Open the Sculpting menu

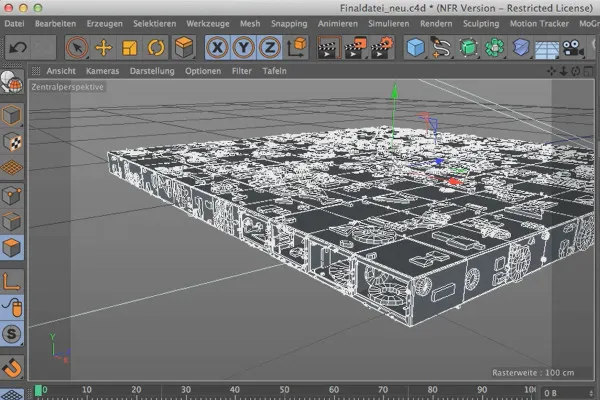(481, 24)
